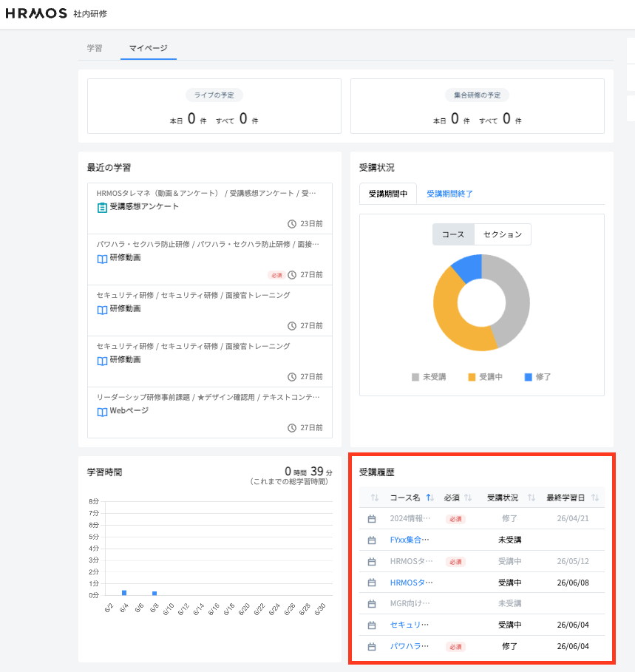
Task: Click the 必須 badge in パワハラ recent item
Action: click(x=276, y=275)
